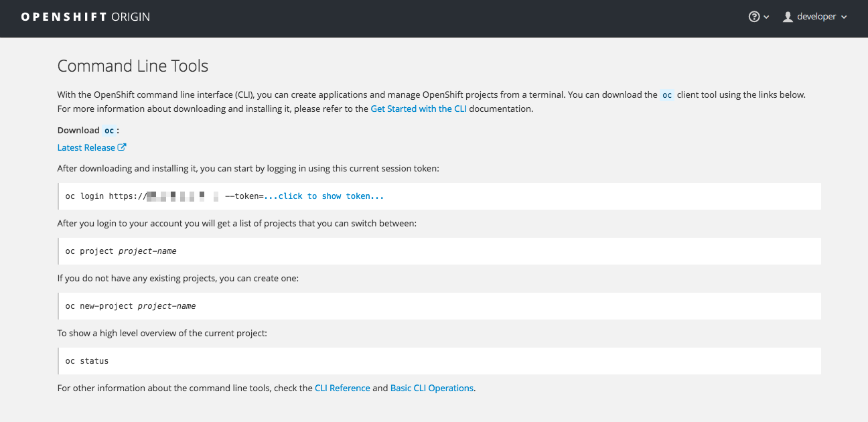This screenshot has width=868, height=422.
Task: Click 'After you login to your account' text
Action: [x=237, y=223]
